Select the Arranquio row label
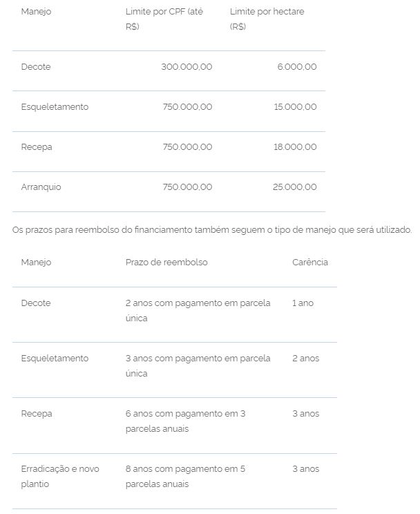Image resolution: width=420 pixels, height=514 pixels. pos(41,187)
